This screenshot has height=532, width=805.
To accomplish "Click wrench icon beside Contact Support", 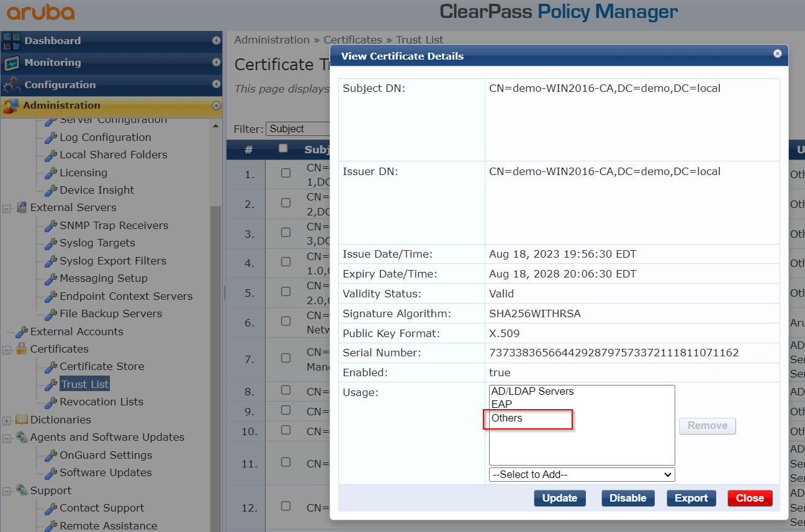I will point(51,508).
